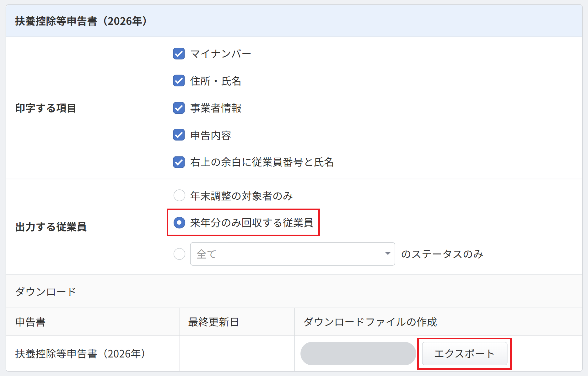Select the 扶養控除等申告書（2026年） table row cell
Image resolution: width=588 pixels, height=376 pixels.
[x=80, y=354]
